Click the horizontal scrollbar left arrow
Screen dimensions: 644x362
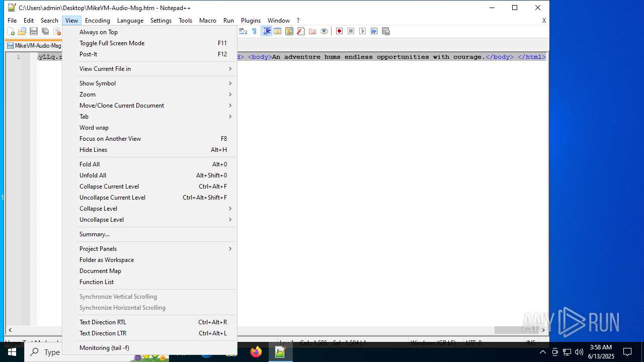10,330
